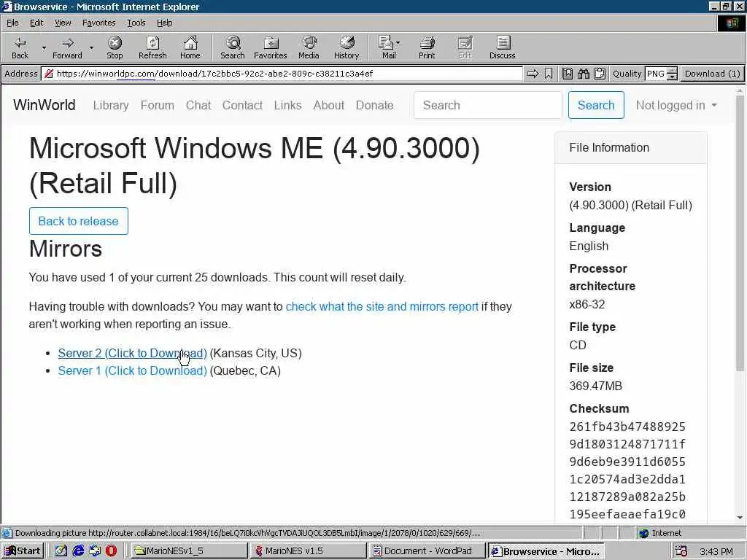Print the page with Print icon
Image resolution: width=747 pixels, height=560 pixels.
tap(427, 47)
